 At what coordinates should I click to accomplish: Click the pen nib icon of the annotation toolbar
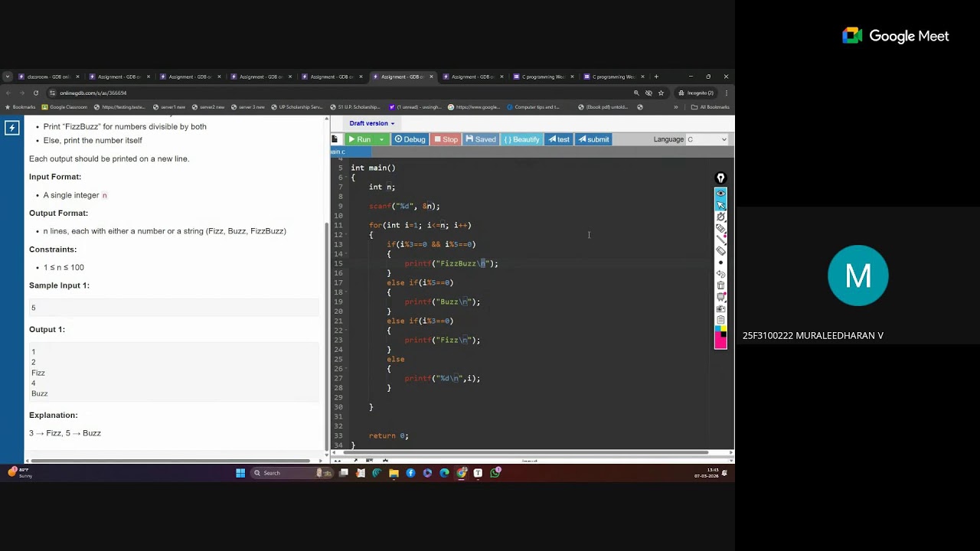click(720, 178)
